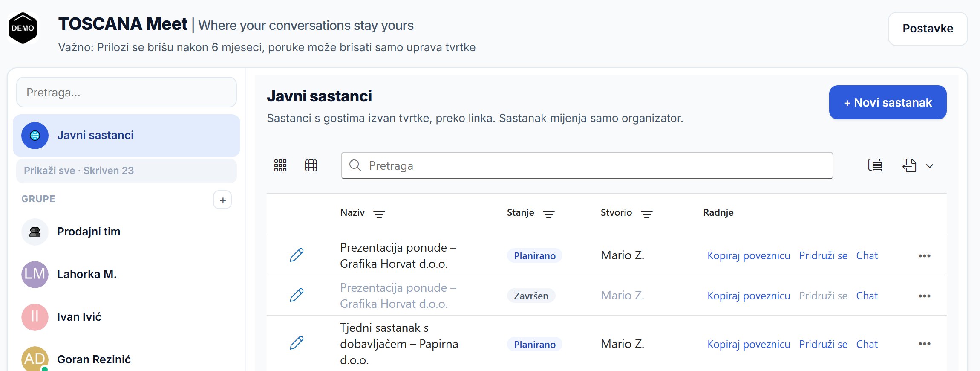Click the Prodajni tim group avatar icon
Screen dimensions: 980x371
(x=35, y=232)
